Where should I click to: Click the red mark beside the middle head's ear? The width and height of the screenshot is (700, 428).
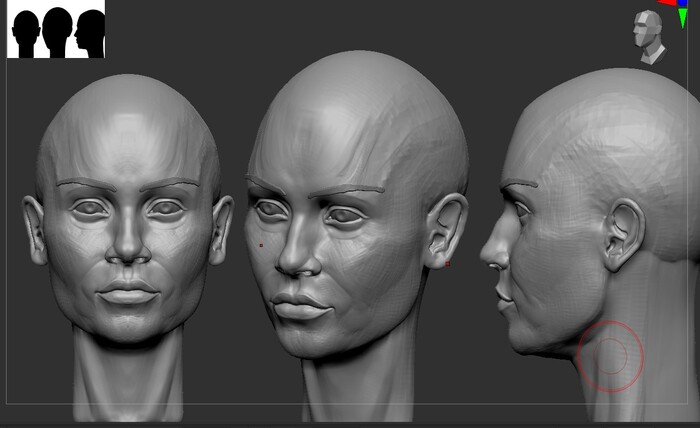448,263
